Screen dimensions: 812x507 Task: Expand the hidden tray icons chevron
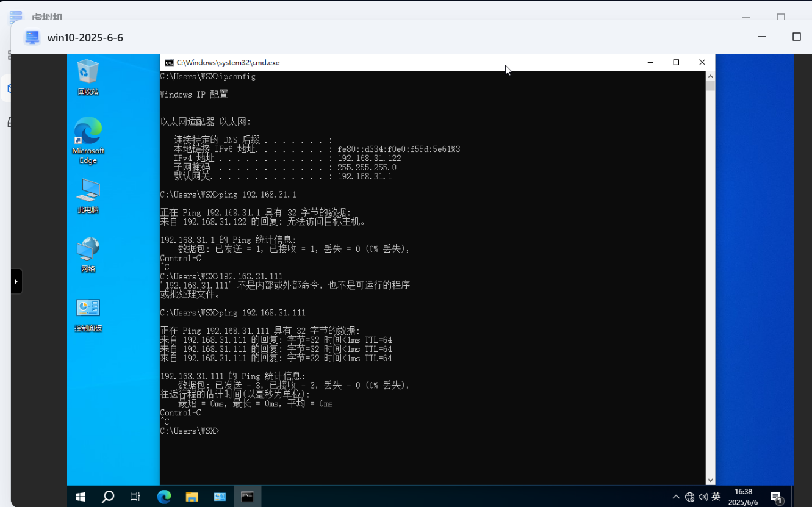tap(676, 497)
